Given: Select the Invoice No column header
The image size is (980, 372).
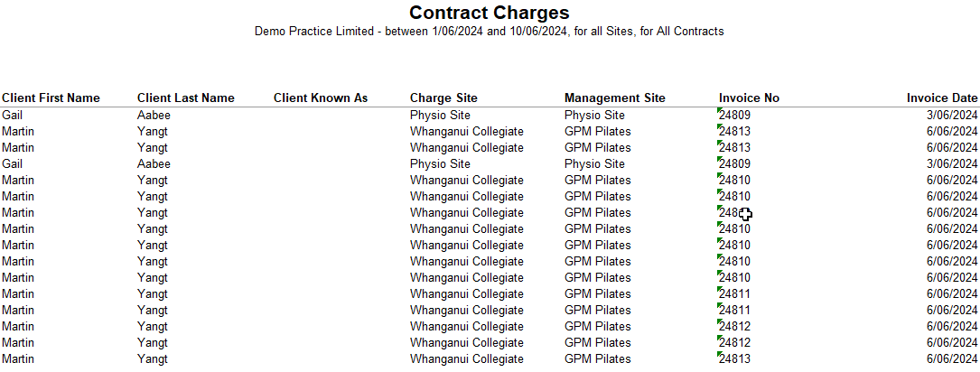Looking at the screenshot, I should 750,98.
